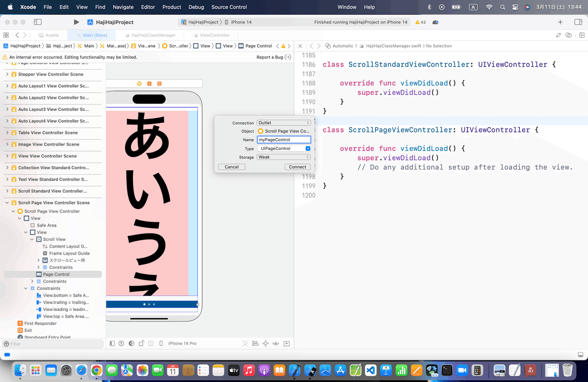The height and width of the screenshot is (382, 588).
Task: Click the outline Filter field
Action: point(52,344)
